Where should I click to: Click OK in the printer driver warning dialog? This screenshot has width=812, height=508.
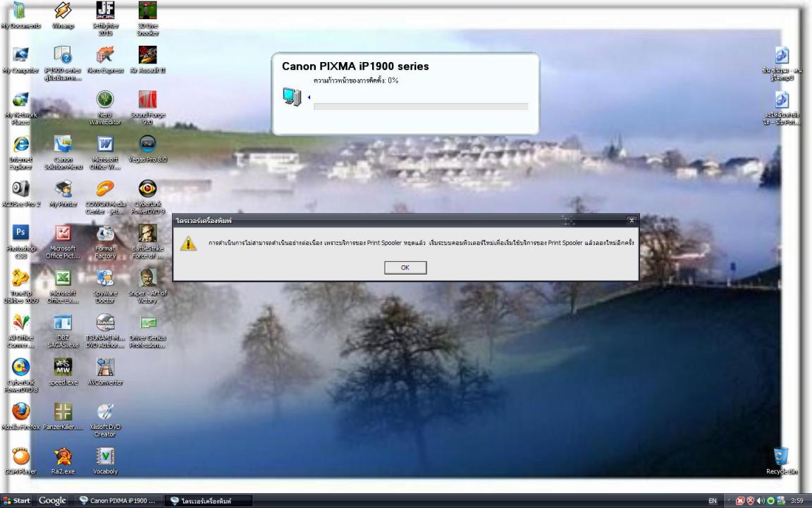click(x=405, y=267)
